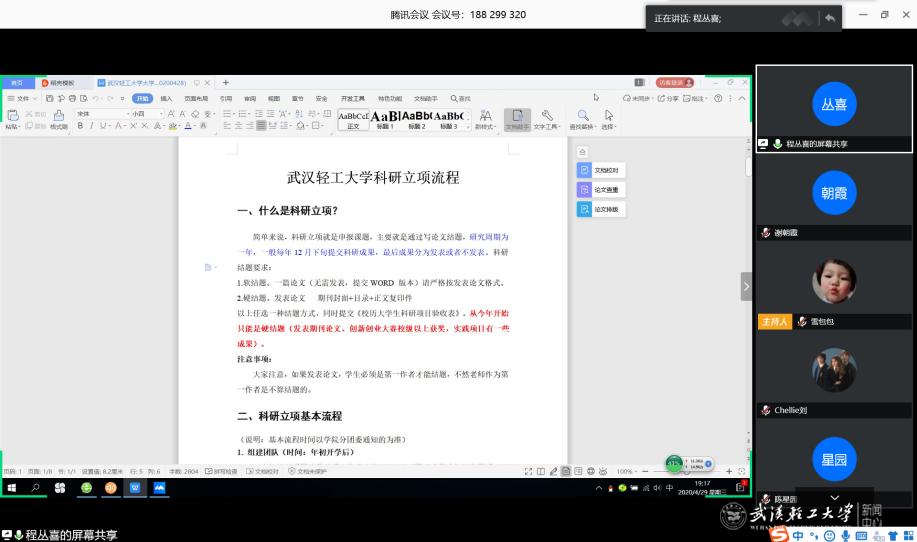Click the text highlight color swatch
The image size is (917, 542).
(x=173, y=126)
